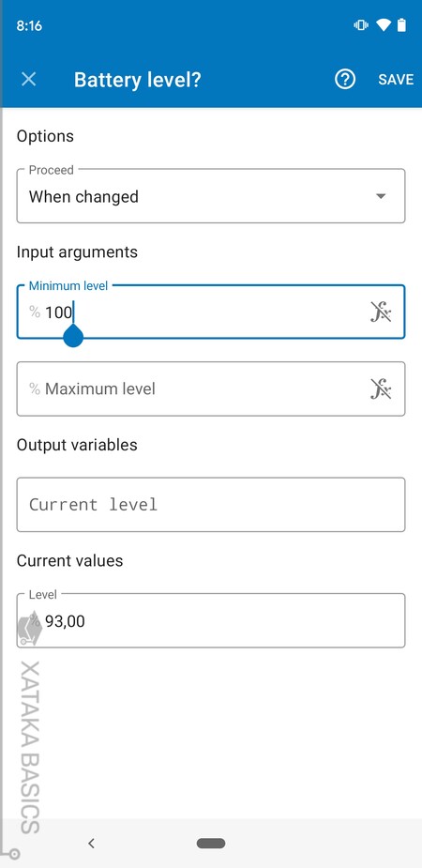Tap the Android back navigation arrow
The height and width of the screenshot is (868, 422).
91,843
